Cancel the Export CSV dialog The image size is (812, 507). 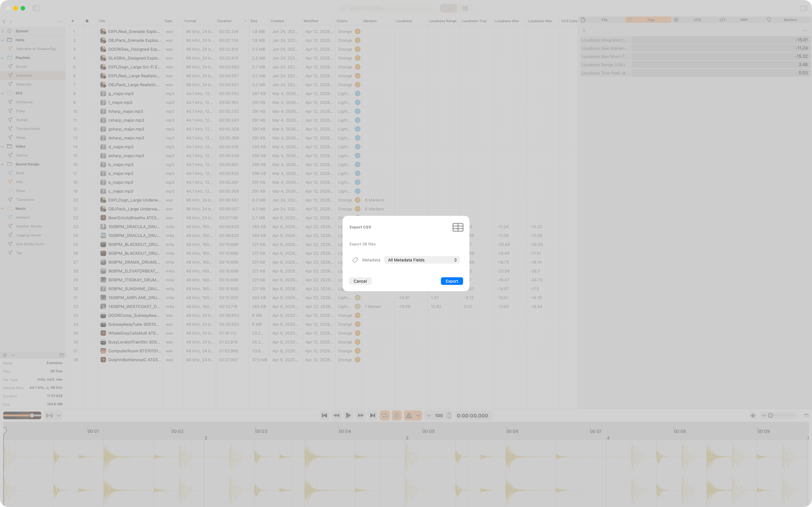(360, 281)
